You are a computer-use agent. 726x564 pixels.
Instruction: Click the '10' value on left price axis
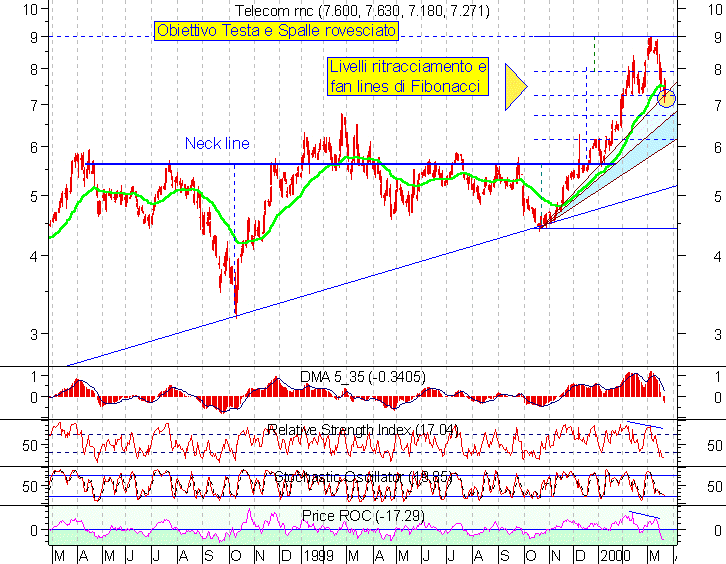30,9
